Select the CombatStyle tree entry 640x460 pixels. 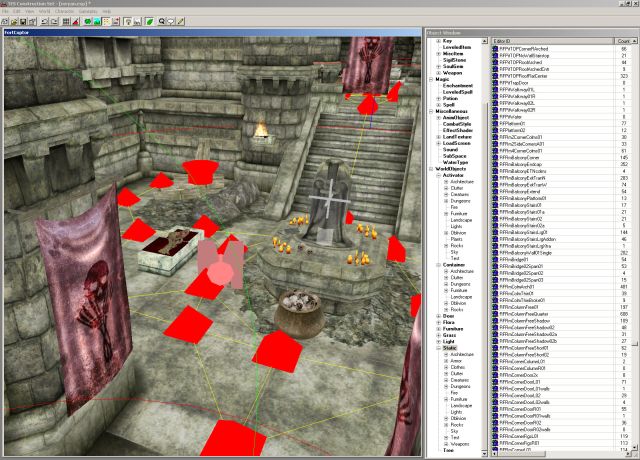point(458,124)
